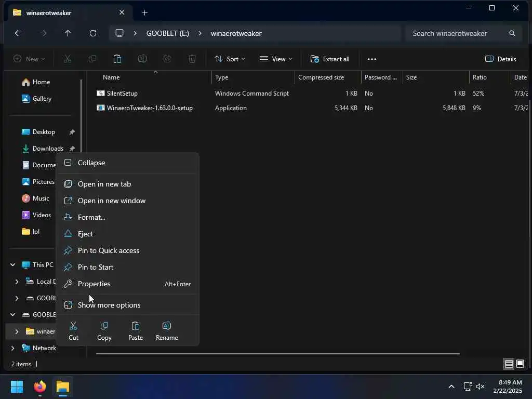Open the Windows Start menu
Image resolution: width=532 pixels, height=399 pixels.
17,387
